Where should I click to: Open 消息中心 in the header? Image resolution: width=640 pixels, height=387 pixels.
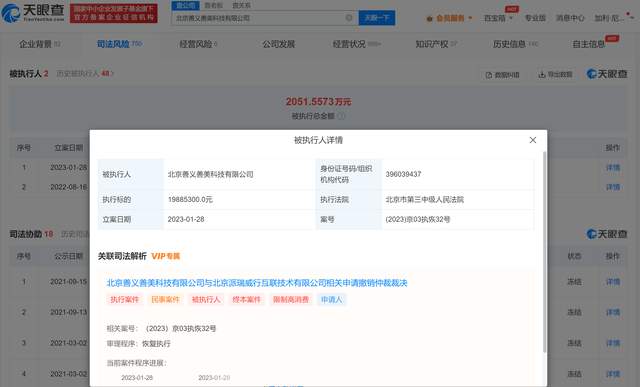click(570, 18)
